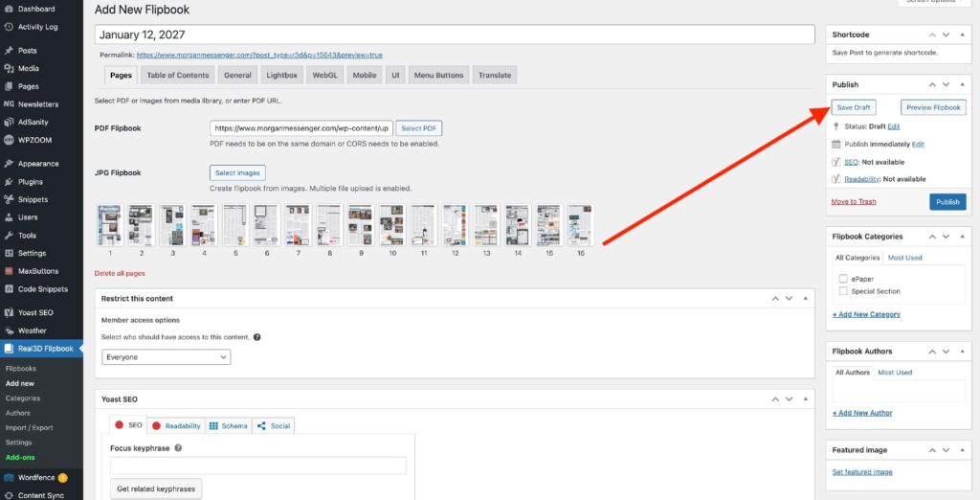Image resolution: width=980 pixels, height=500 pixels.
Task: Select the Readability tab in Yoast SEO
Action: 176,425
